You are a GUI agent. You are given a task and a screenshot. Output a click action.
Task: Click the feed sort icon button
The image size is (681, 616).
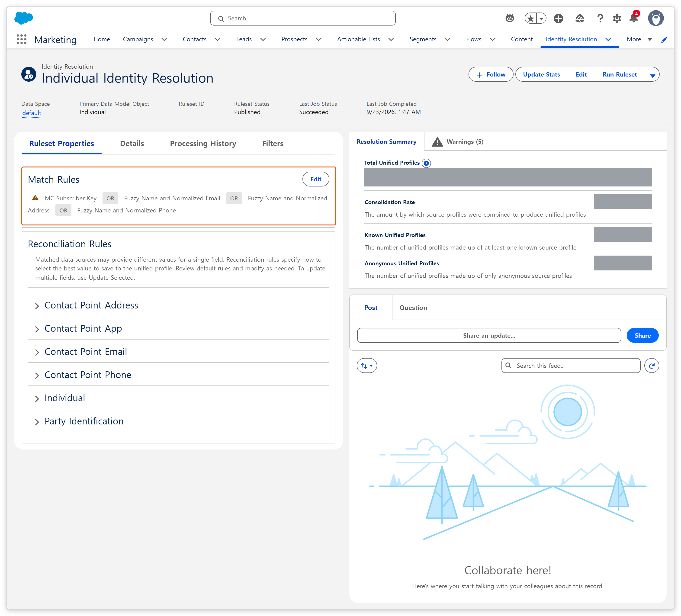click(367, 366)
